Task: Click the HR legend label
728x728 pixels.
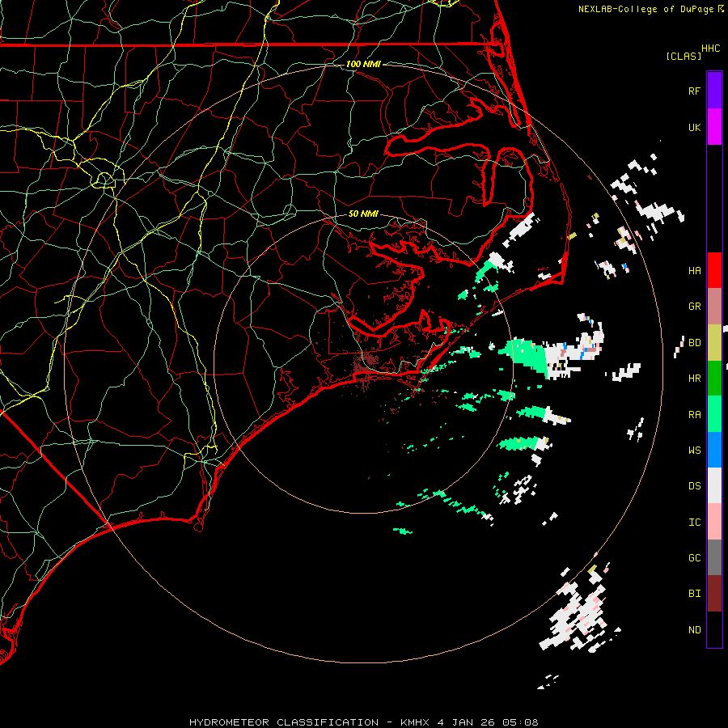Action: 694,379
